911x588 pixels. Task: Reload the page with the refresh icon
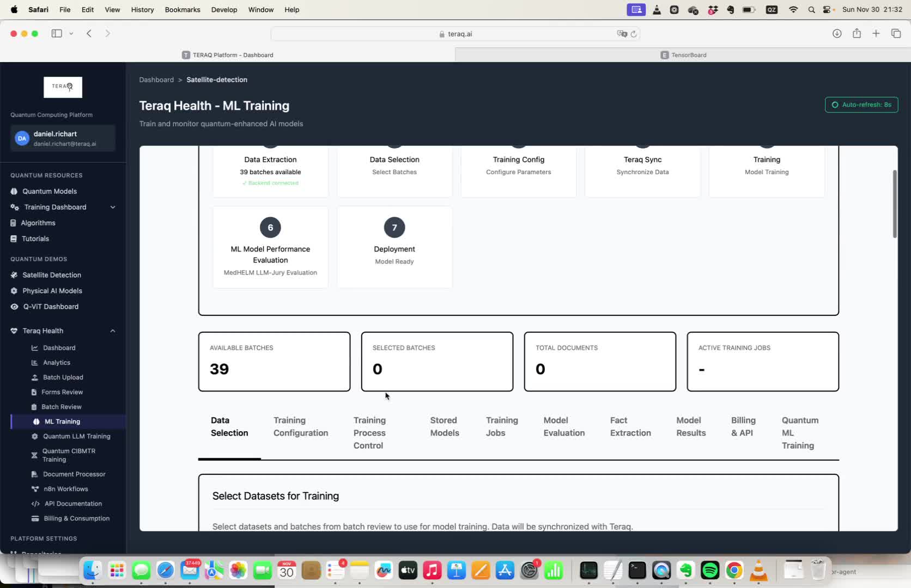click(x=633, y=34)
